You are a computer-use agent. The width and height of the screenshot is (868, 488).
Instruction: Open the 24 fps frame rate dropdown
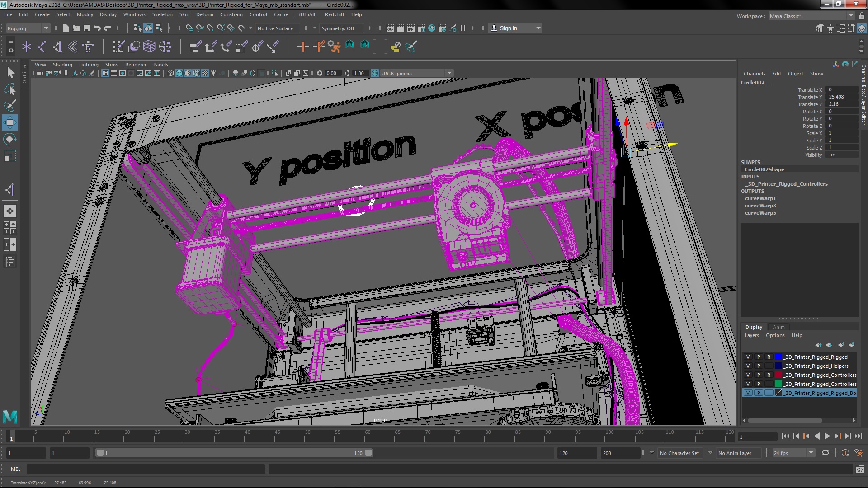click(x=793, y=453)
